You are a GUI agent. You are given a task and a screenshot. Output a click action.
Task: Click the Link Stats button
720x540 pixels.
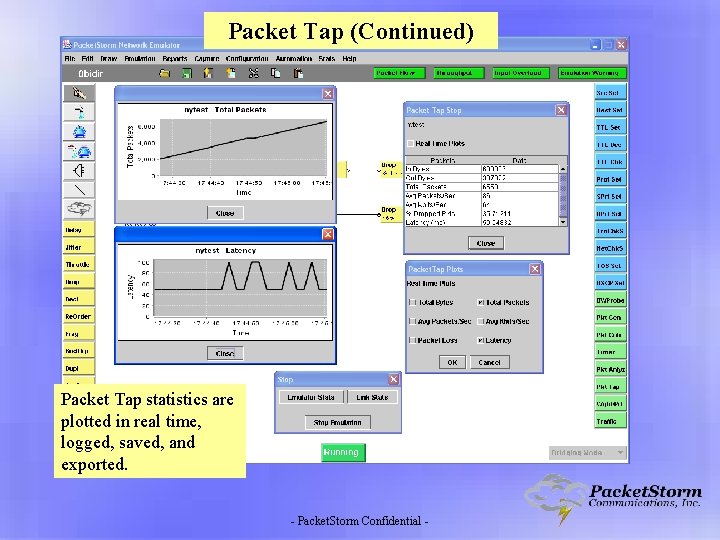tap(372, 397)
